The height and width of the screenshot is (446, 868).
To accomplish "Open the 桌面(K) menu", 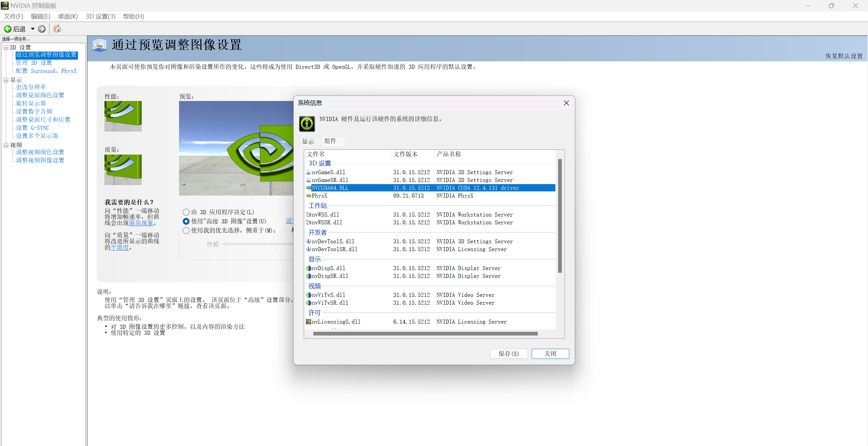I will pyautogui.click(x=68, y=16).
